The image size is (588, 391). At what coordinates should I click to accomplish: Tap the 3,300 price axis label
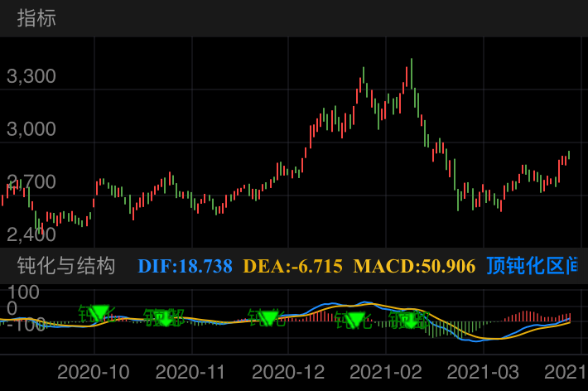point(31,77)
